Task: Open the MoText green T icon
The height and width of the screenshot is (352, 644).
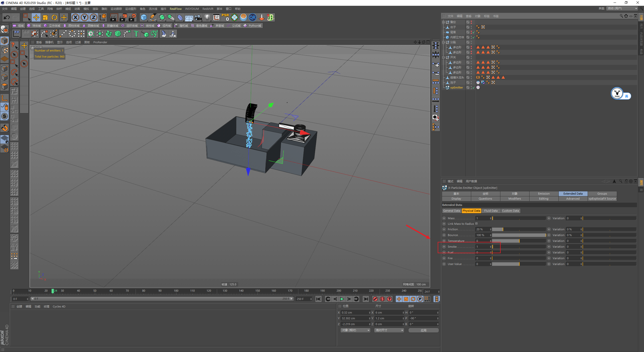Action: coord(136,34)
